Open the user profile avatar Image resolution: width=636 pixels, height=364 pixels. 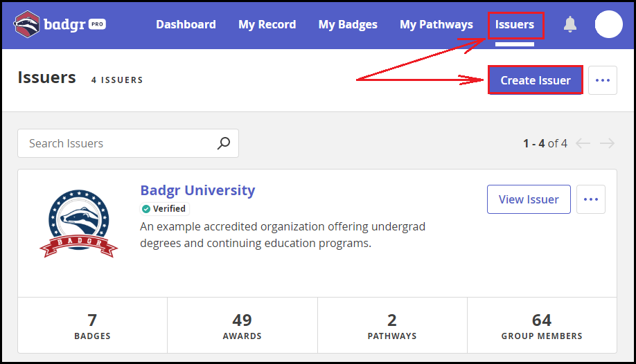point(608,24)
